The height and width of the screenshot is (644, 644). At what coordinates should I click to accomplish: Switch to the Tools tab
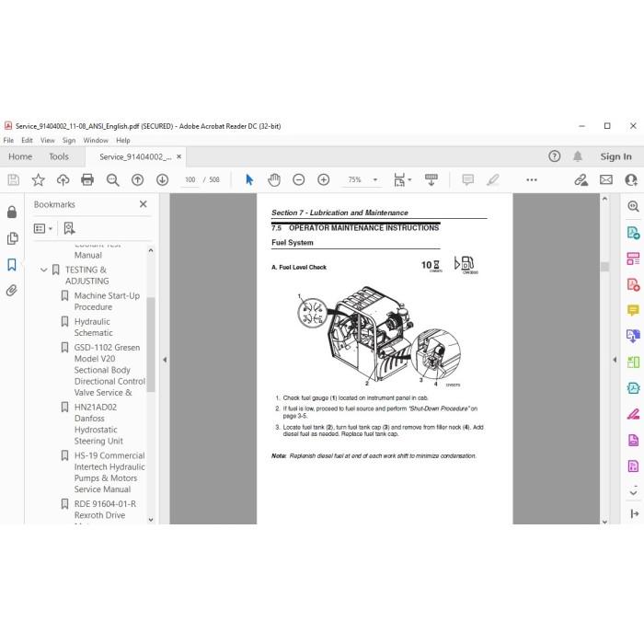coord(59,156)
